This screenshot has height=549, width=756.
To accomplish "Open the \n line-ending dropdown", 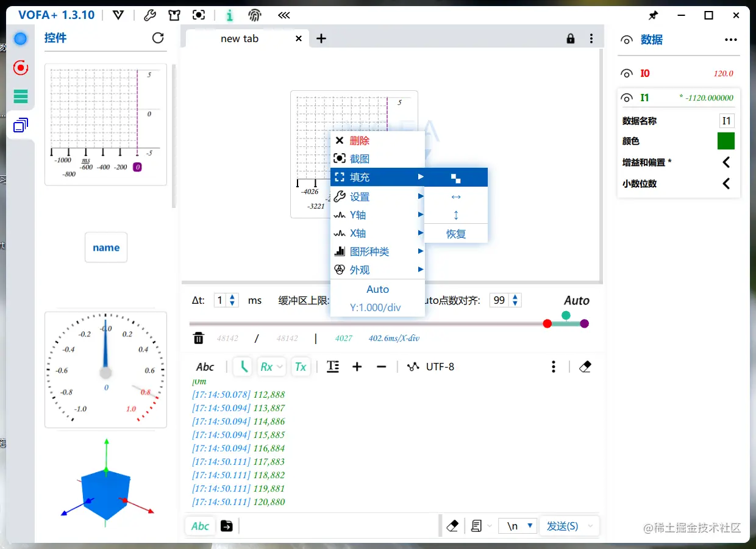I will point(518,525).
